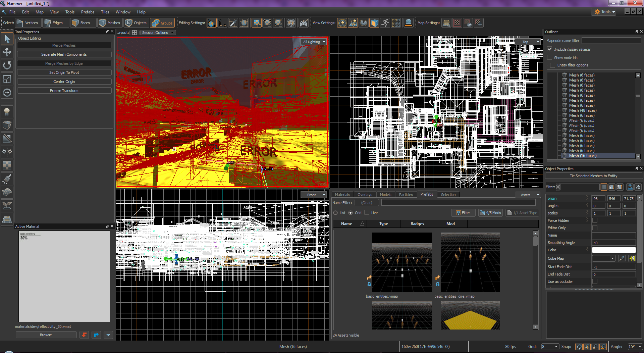Uncheck Include hidden objects checkbox
This screenshot has width=644, height=353.
(x=550, y=49)
